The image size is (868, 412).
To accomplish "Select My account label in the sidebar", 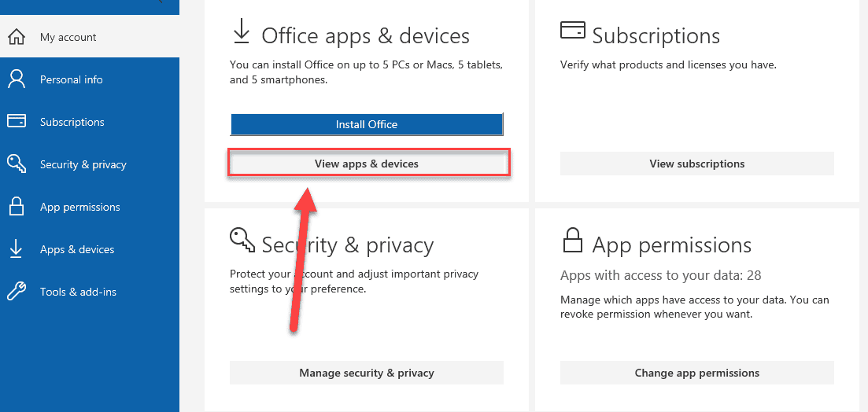I will tap(68, 37).
